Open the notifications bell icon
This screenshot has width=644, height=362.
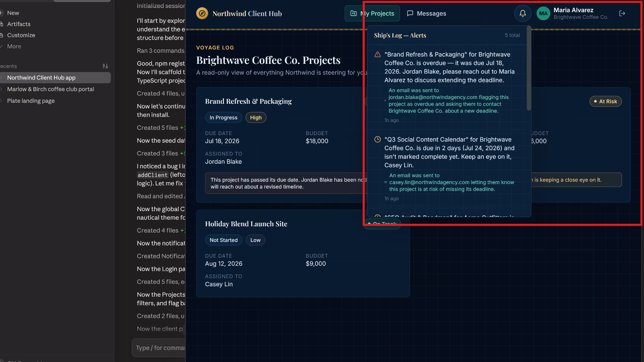tap(523, 14)
